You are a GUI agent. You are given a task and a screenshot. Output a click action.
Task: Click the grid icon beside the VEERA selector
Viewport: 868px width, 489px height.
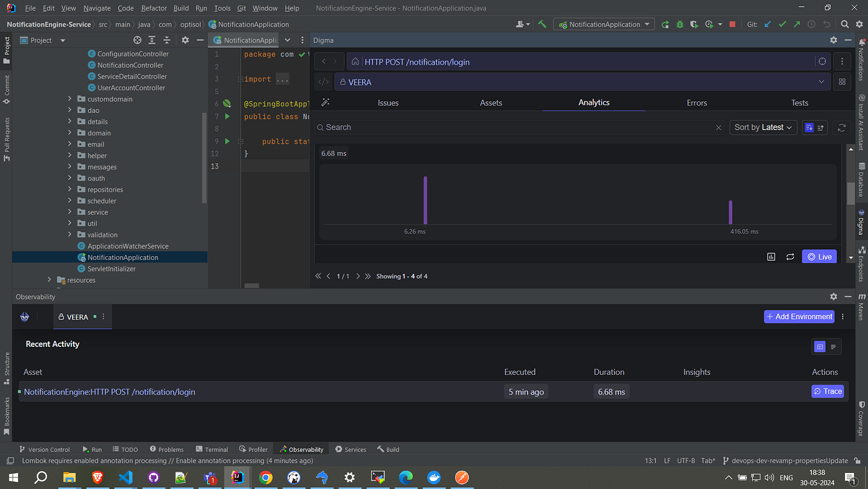click(842, 82)
